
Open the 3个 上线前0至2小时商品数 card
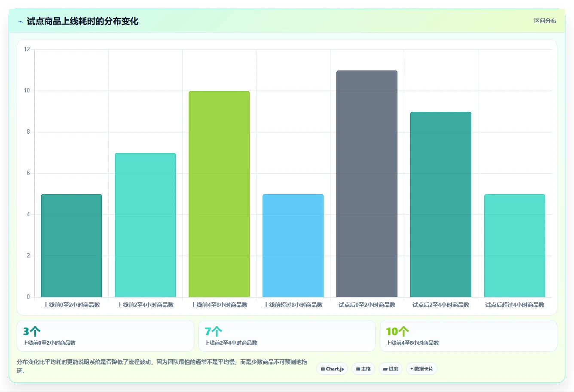pos(105,336)
